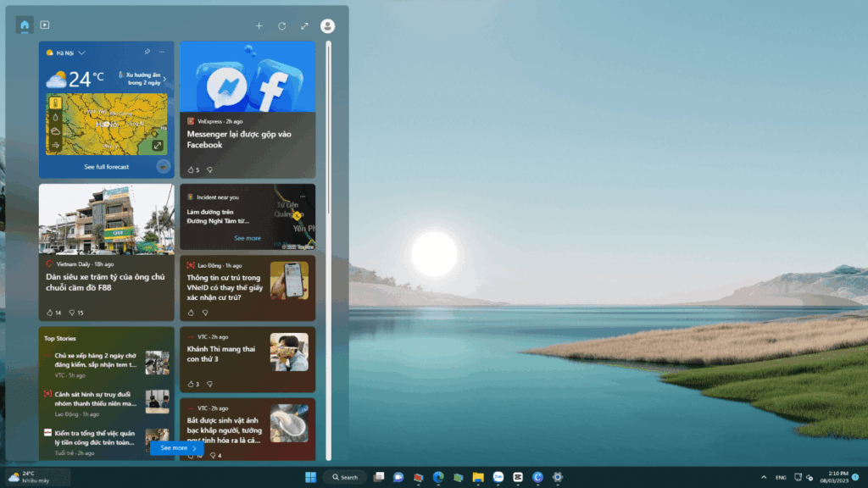Pin the weather widget

point(147,52)
